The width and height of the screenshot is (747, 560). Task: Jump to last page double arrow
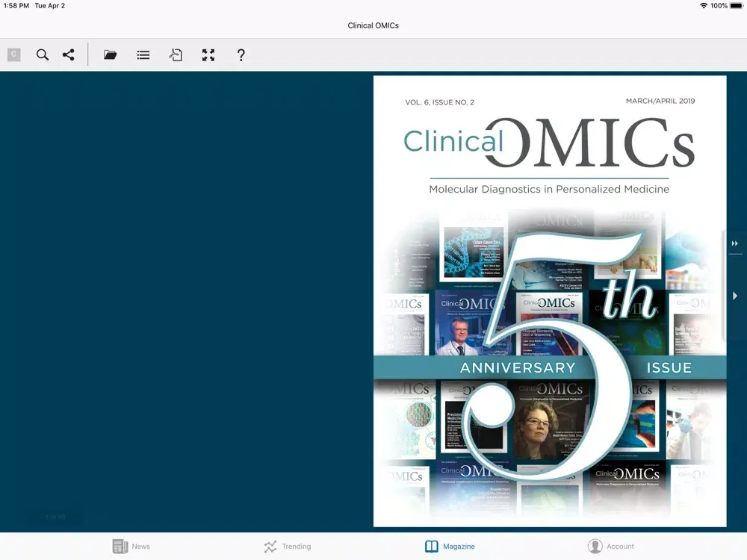(x=734, y=243)
